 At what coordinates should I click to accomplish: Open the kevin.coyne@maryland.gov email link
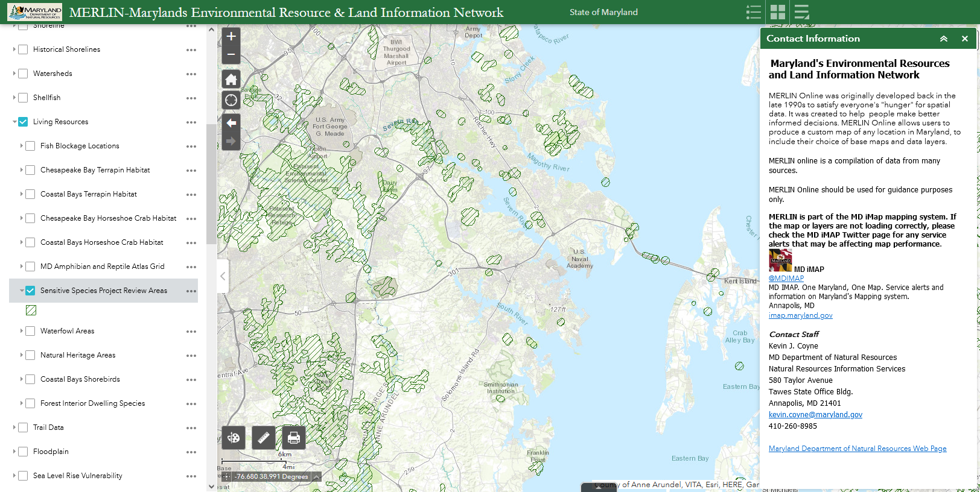point(815,415)
